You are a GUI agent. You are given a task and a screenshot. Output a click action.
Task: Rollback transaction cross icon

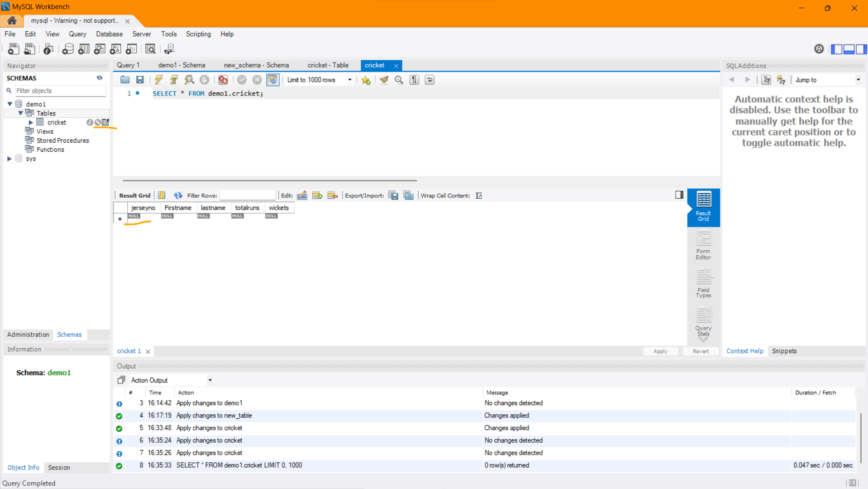point(257,80)
